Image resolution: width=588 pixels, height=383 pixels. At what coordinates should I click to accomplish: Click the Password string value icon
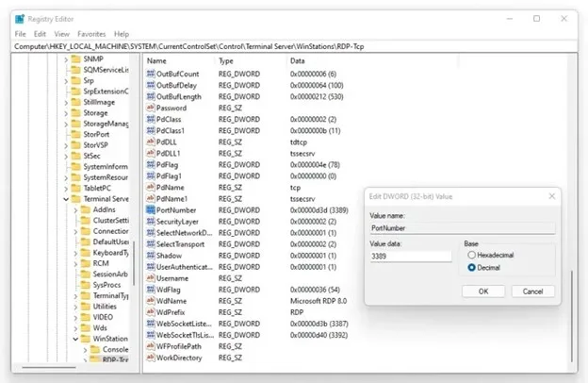tap(151, 108)
